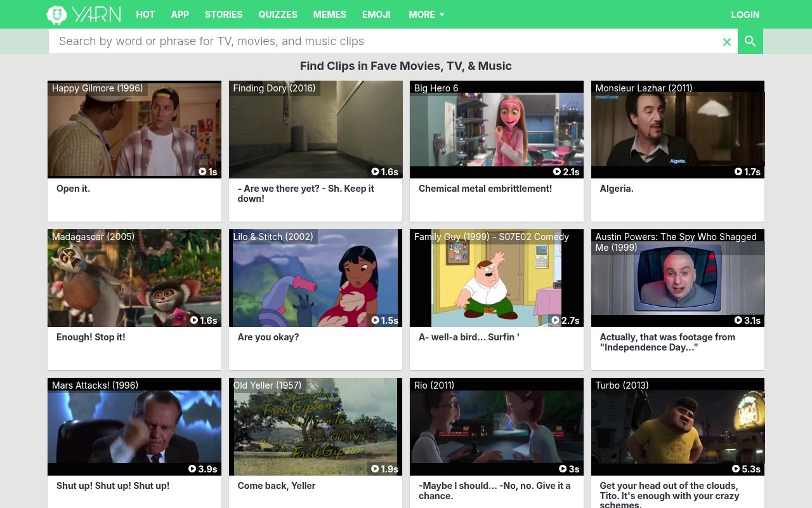The height and width of the screenshot is (508, 812).
Task: Click the LOGIN link
Action: 745,15
